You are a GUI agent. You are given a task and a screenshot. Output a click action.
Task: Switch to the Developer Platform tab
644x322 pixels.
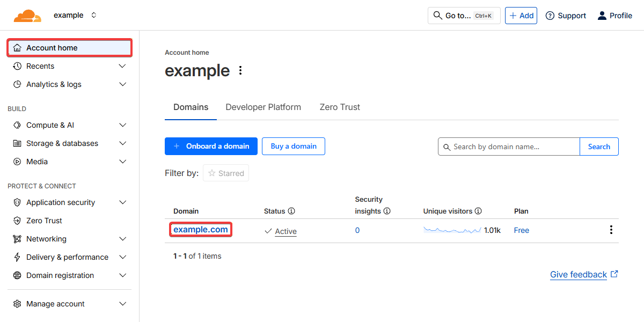click(263, 107)
